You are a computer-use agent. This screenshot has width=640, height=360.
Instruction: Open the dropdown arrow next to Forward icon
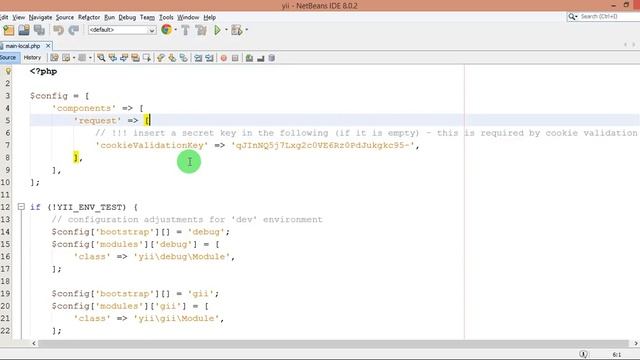tap(90, 58)
